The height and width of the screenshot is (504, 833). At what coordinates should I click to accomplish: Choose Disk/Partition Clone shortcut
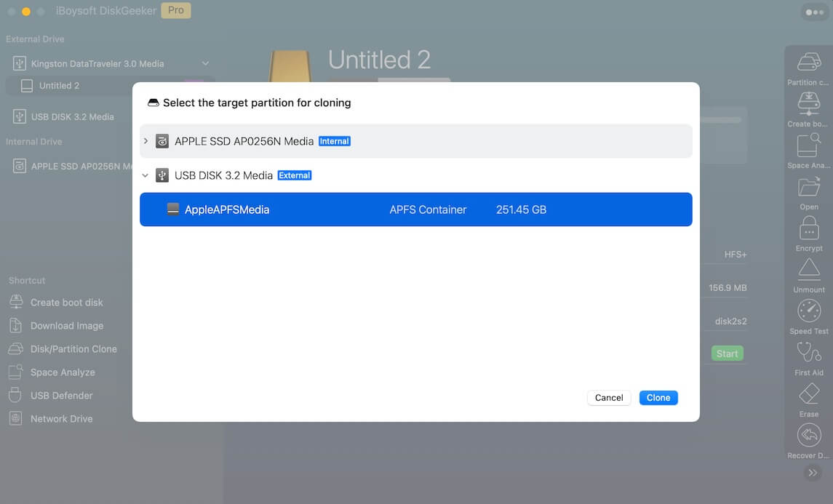(x=73, y=349)
